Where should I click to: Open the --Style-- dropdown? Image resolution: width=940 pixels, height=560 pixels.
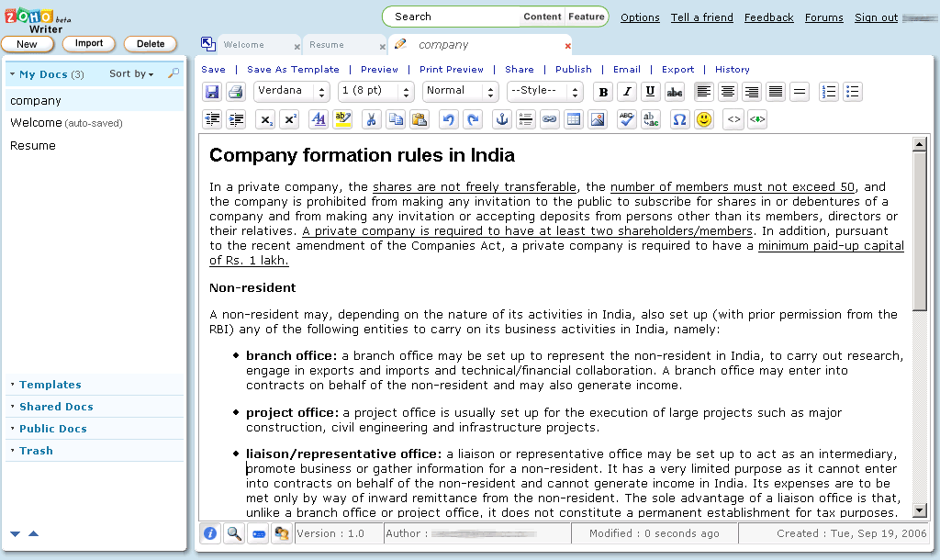545,91
